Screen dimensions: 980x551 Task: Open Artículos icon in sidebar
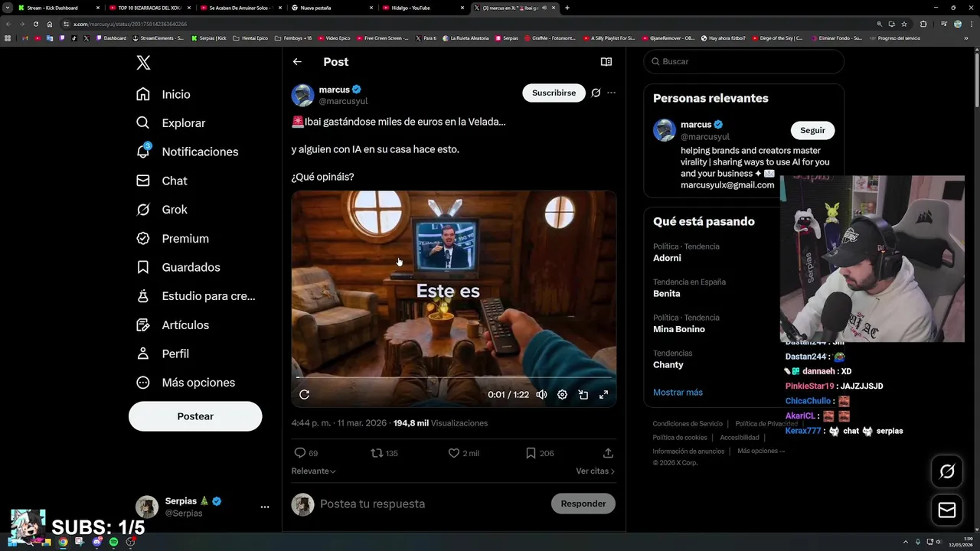pyautogui.click(x=143, y=325)
